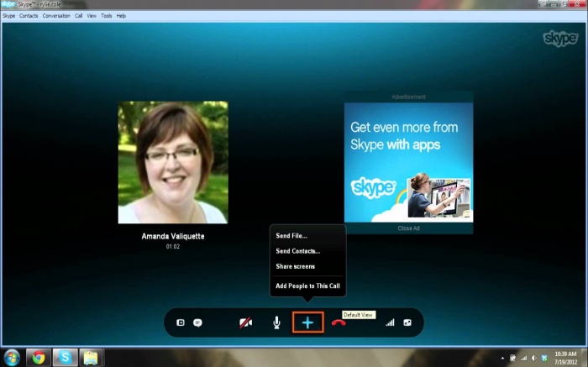Click the Amanda Valiquette name label
This screenshot has height=367, width=588.
(x=173, y=236)
